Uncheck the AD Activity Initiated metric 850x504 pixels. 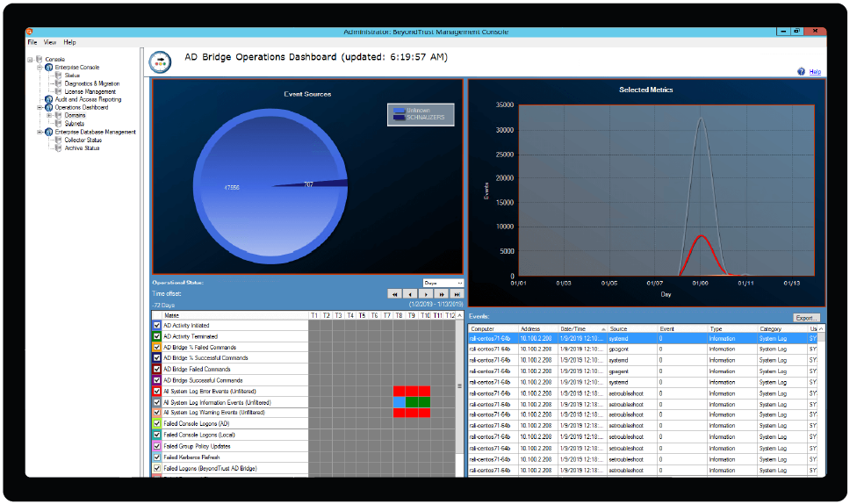157,326
